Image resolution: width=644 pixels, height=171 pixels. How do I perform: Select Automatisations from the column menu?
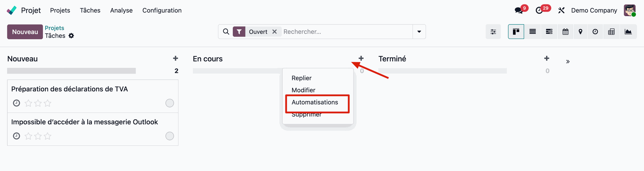[x=315, y=102]
